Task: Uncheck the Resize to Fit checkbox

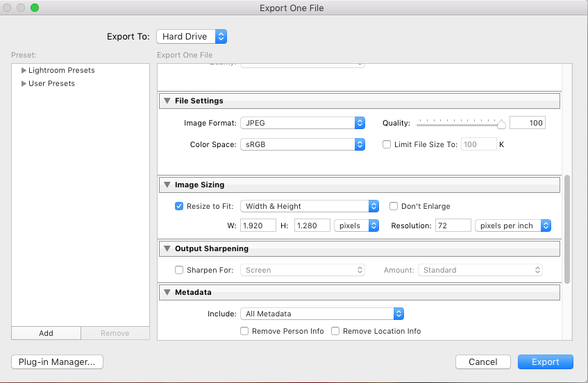Action: point(179,206)
